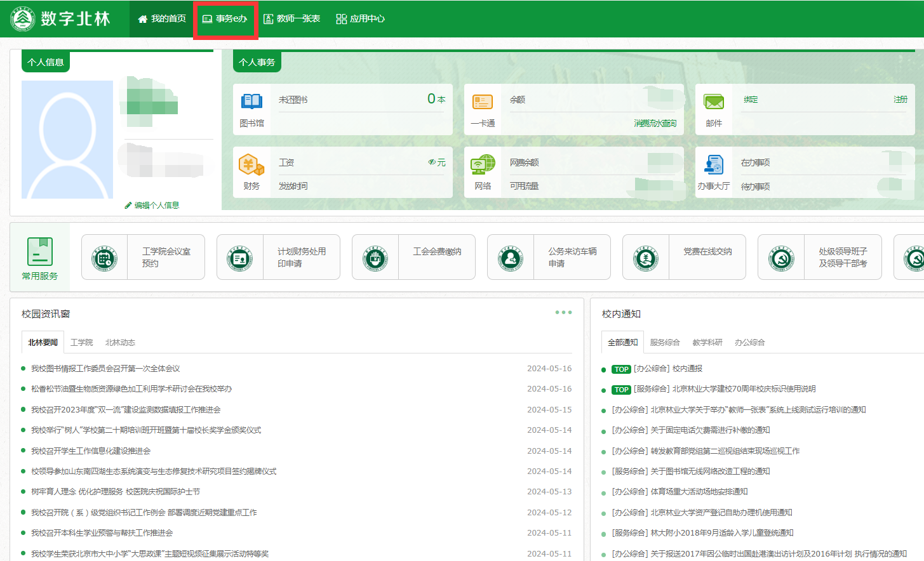Click the network (网络) wifi icon
This screenshot has width=924, height=561.
[x=483, y=164]
